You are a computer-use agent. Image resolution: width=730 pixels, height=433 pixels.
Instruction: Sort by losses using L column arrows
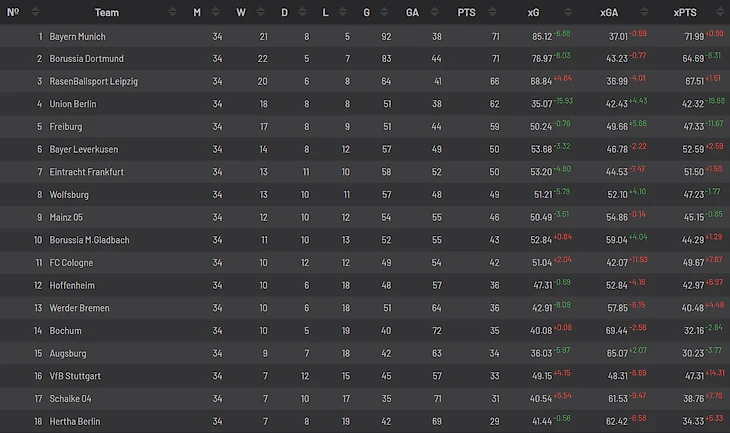click(x=343, y=12)
